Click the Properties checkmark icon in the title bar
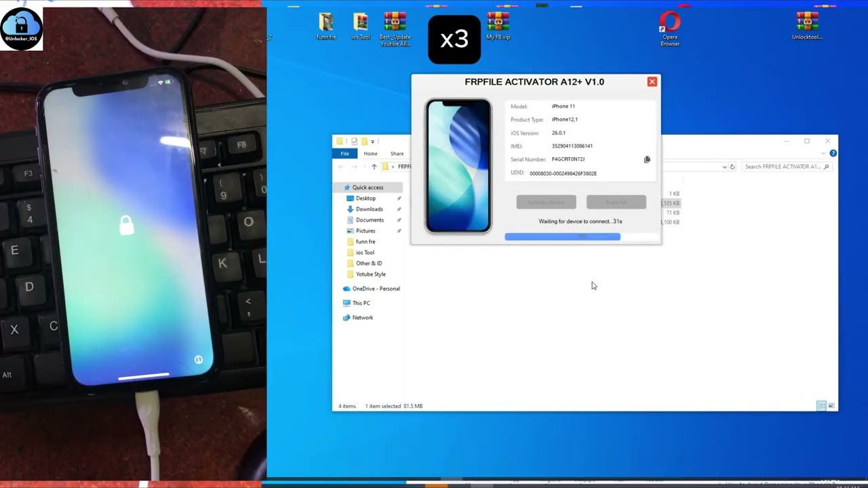Screen dimensions: 868x488 coord(354,142)
